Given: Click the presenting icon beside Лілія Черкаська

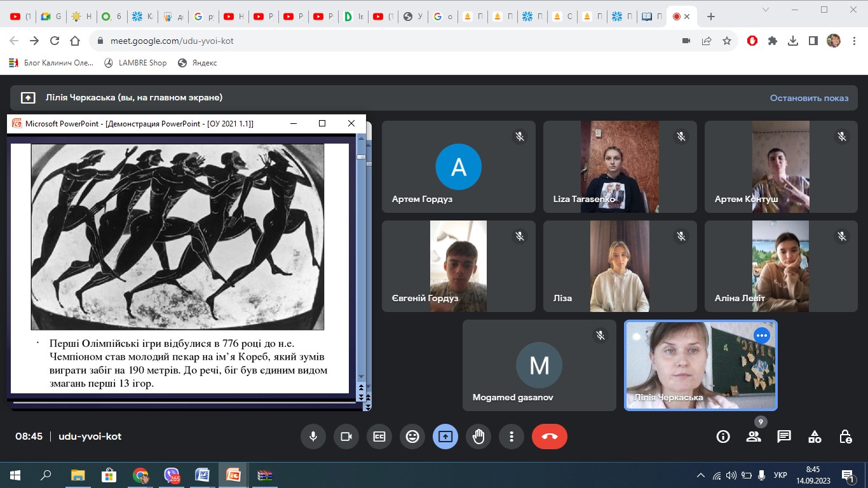Looking at the screenshot, I should (x=28, y=98).
